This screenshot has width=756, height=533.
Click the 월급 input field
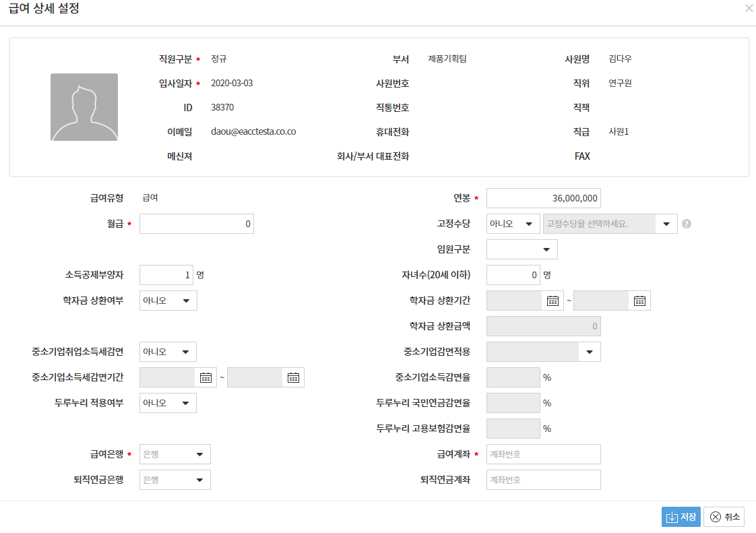(196, 224)
